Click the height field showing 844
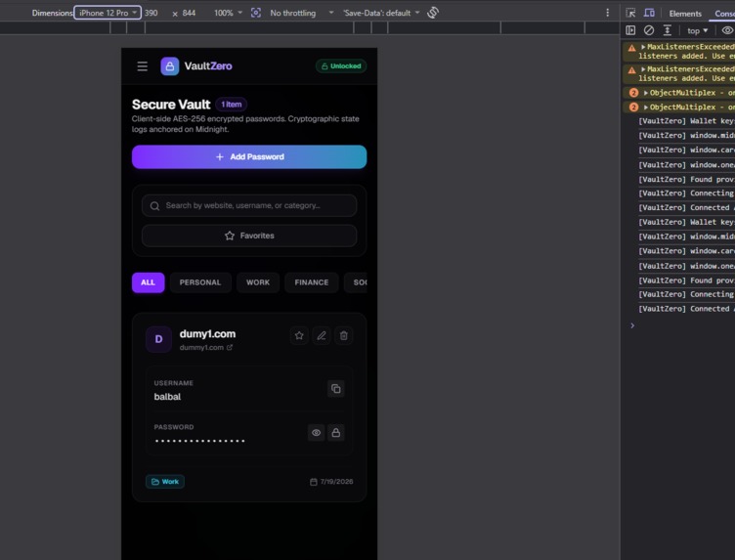 tap(189, 13)
